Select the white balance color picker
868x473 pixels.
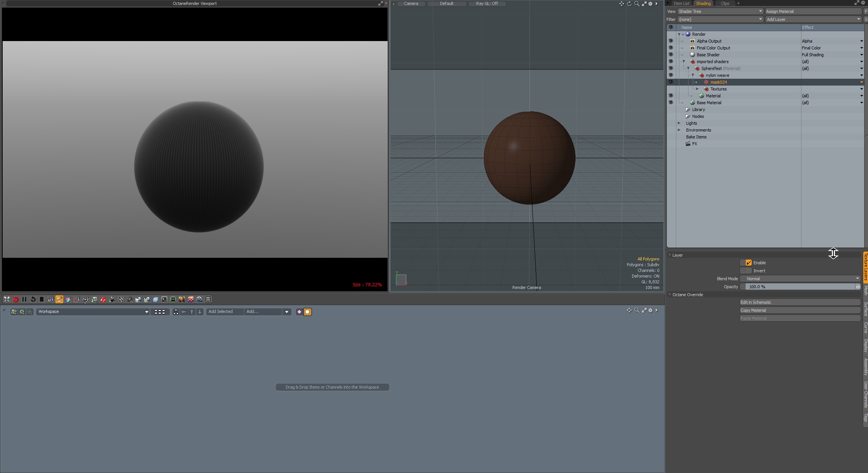point(68,299)
